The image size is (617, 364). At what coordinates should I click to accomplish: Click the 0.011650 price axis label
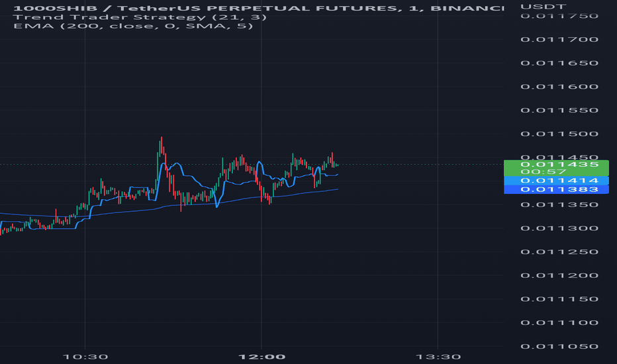click(559, 63)
